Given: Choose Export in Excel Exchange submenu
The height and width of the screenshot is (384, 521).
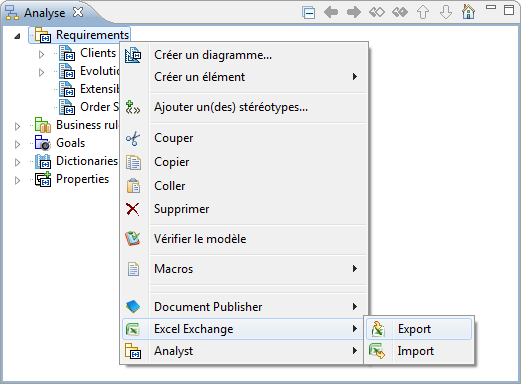Looking at the screenshot, I should click(x=419, y=329).
